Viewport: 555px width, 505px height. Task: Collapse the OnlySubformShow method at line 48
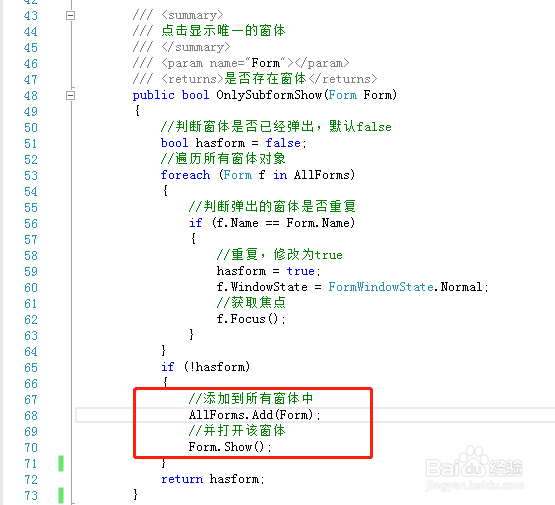(70, 95)
